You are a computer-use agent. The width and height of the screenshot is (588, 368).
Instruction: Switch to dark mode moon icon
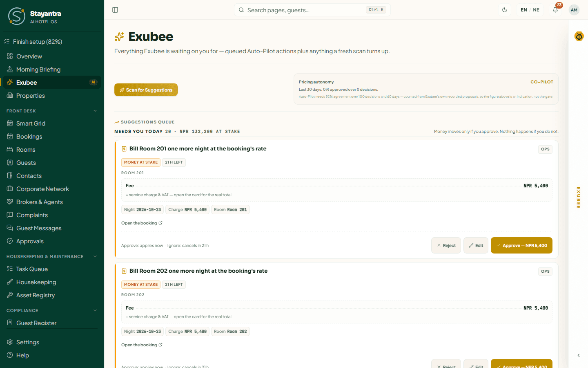[x=505, y=10]
